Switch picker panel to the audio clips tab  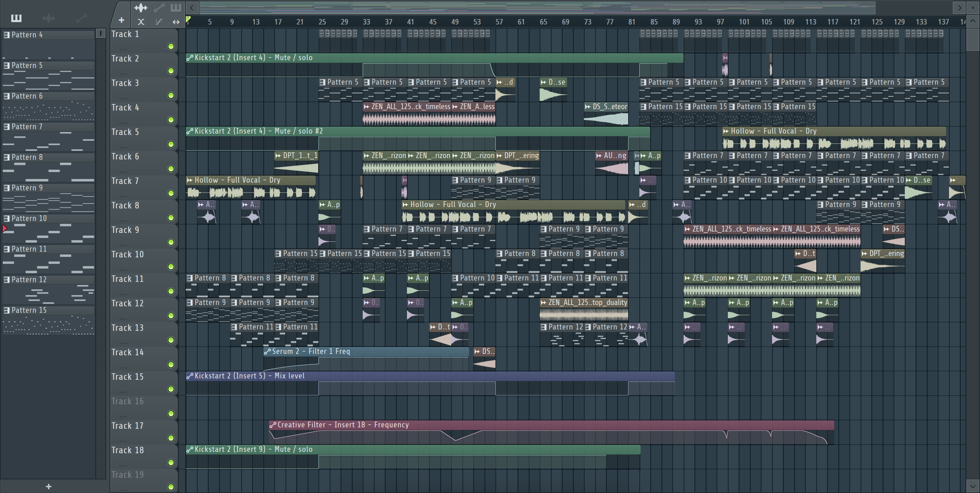(x=49, y=18)
